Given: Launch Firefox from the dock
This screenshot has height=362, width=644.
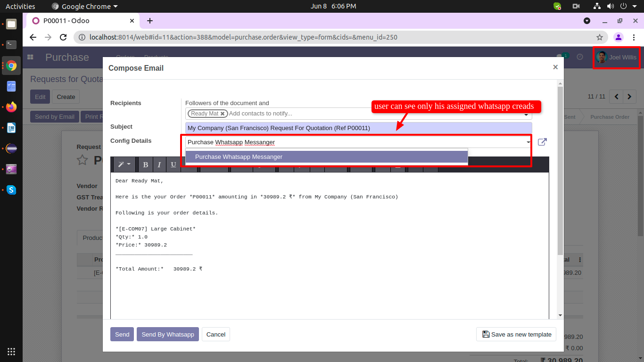Looking at the screenshot, I should pyautogui.click(x=11, y=107).
